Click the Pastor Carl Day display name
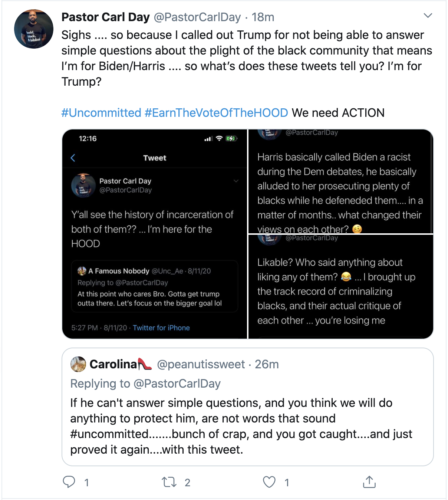This screenshot has width=448, height=500. (105, 17)
